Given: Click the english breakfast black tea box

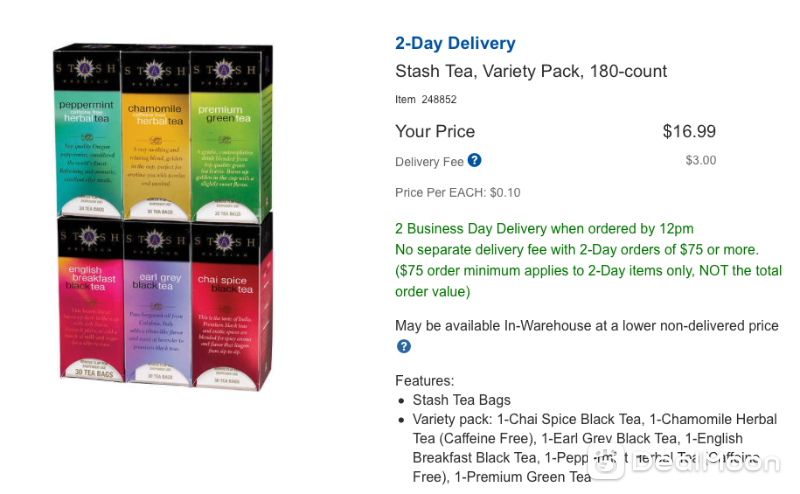Looking at the screenshot, I should [x=91, y=299].
